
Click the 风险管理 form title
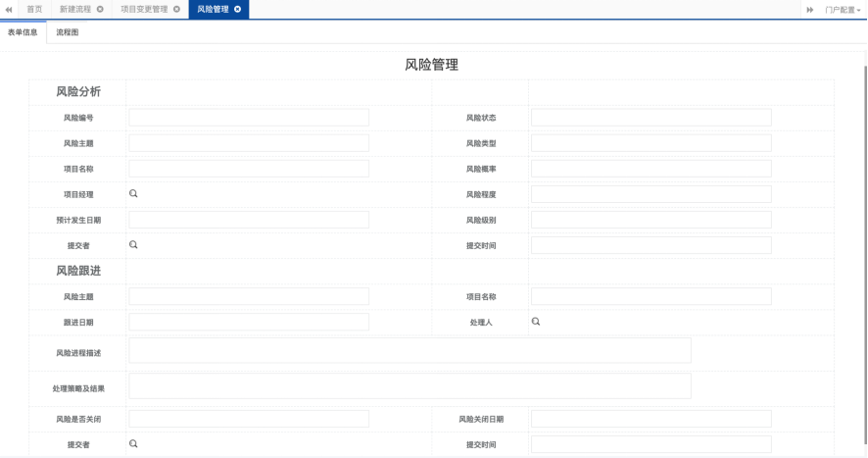tap(431, 65)
